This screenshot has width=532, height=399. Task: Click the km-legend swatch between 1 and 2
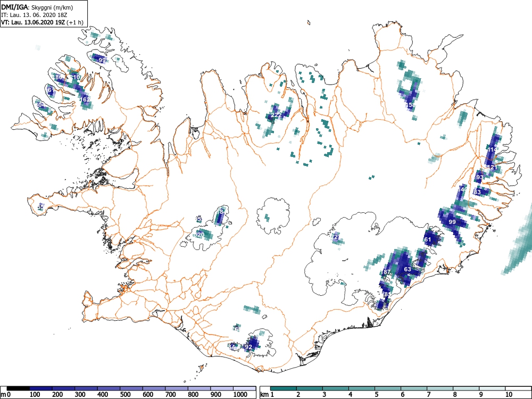pyautogui.click(x=284, y=388)
